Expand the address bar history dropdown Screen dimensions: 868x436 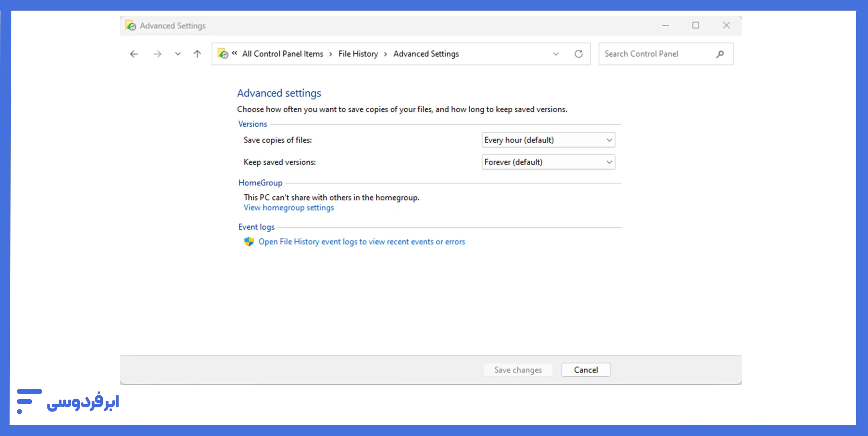tap(556, 54)
